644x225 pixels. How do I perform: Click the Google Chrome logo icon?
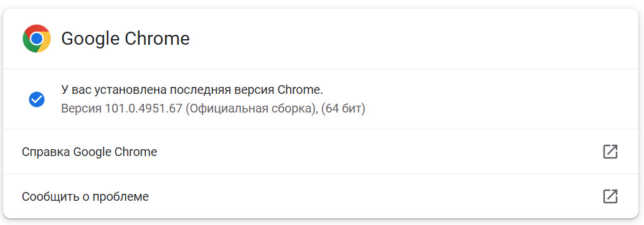click(37, 39)
